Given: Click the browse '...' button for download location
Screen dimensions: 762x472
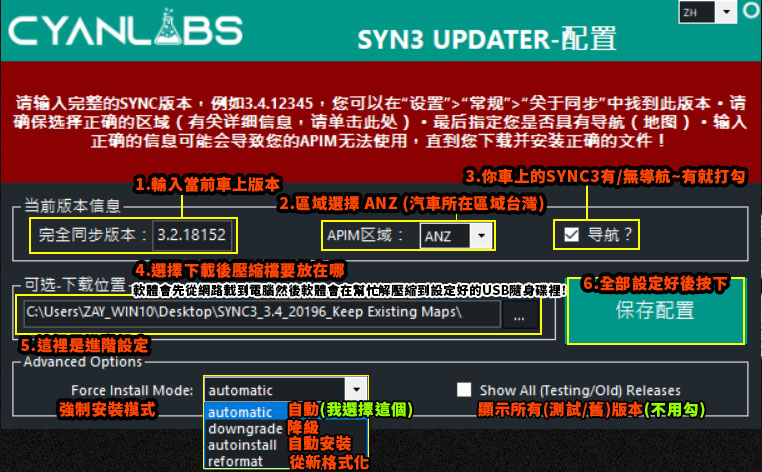Looking at the screenshot, I should coord(519,317).
